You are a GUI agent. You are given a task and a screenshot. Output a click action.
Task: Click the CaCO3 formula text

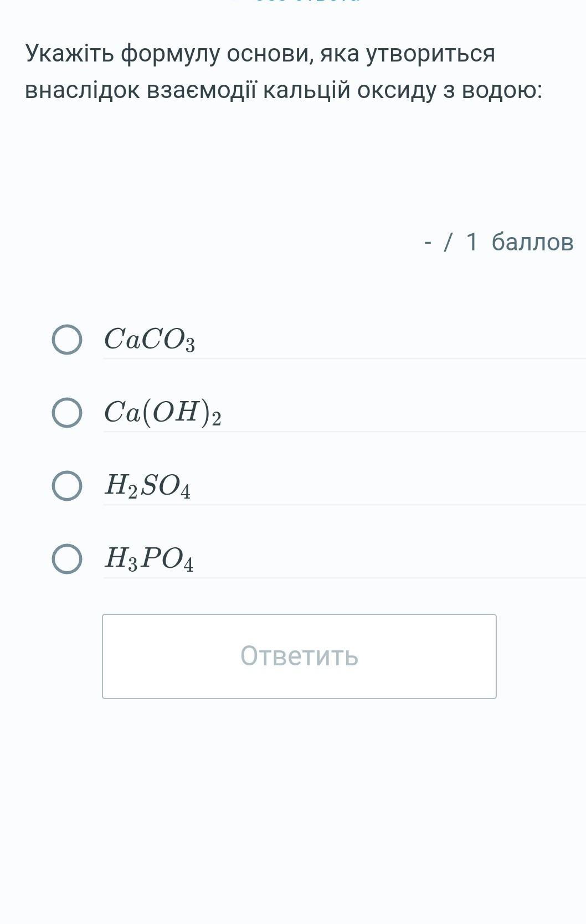150,340
